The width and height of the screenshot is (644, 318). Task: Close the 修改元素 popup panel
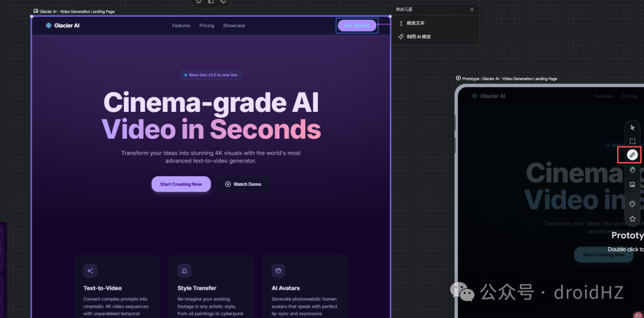472,10
